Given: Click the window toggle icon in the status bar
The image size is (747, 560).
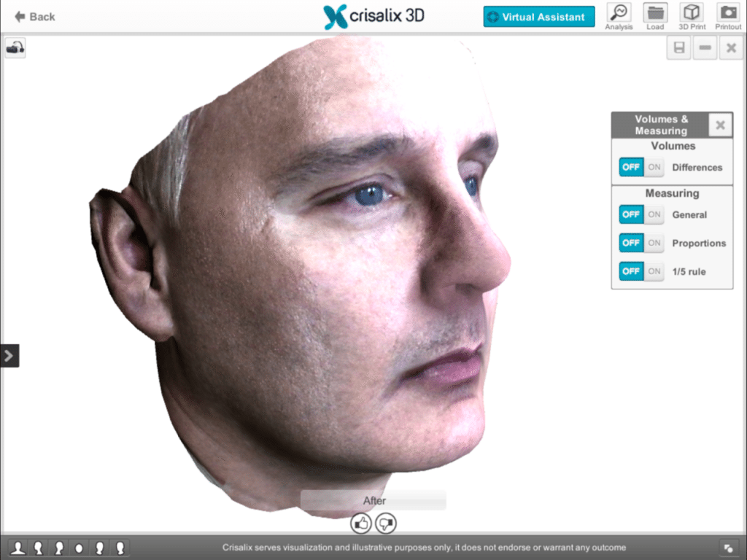Looking at the screenshot, I should tap(728, 548).
